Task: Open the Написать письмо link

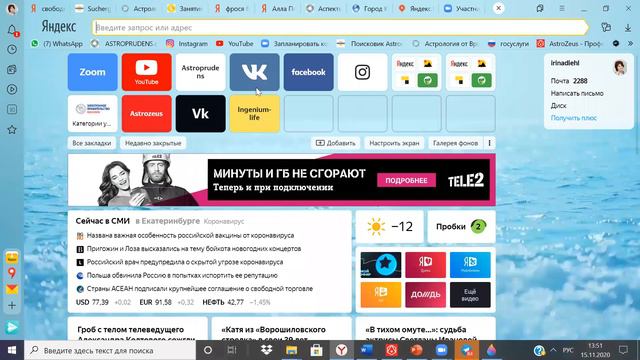Action: point(577,93)
